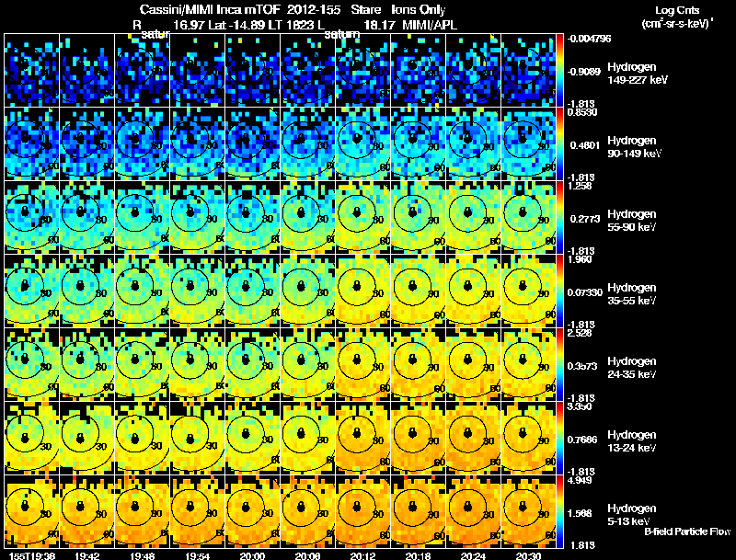The width and height of the screenshot is (736, 560).
Task: Open the 149-227 keV panel at 20:30
Action: pos(528,71)
